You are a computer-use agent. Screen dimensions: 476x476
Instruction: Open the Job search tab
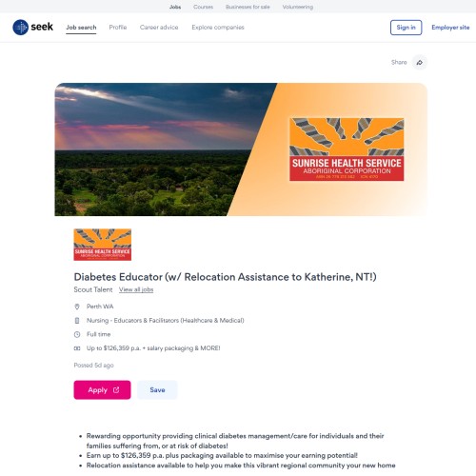click(81, 28)
